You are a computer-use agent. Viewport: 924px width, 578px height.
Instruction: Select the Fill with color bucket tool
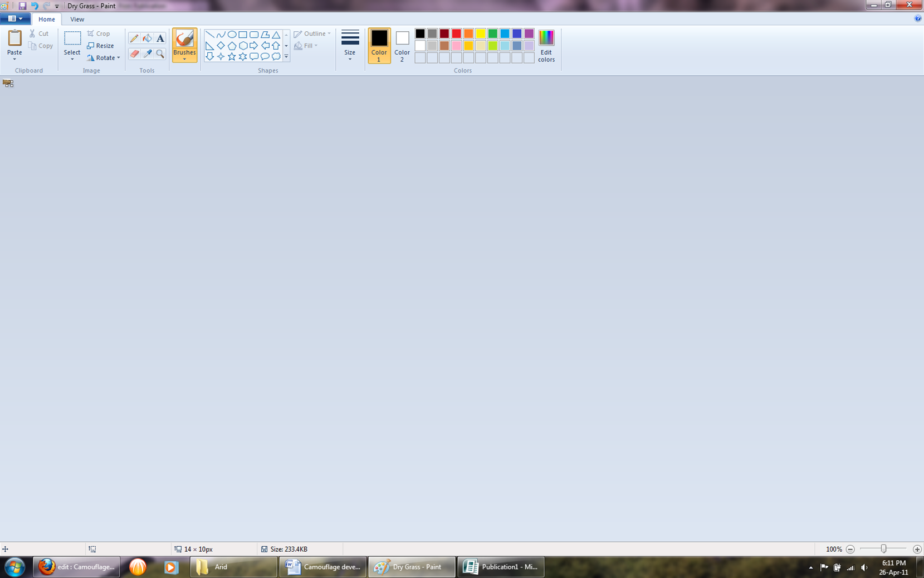coord(147,38)
